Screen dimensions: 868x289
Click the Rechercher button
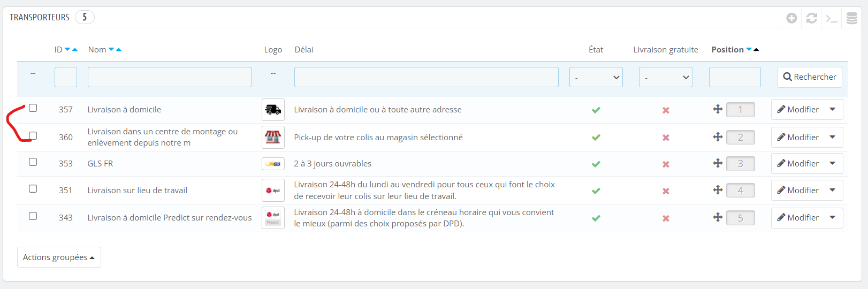[x=810, y=77]
